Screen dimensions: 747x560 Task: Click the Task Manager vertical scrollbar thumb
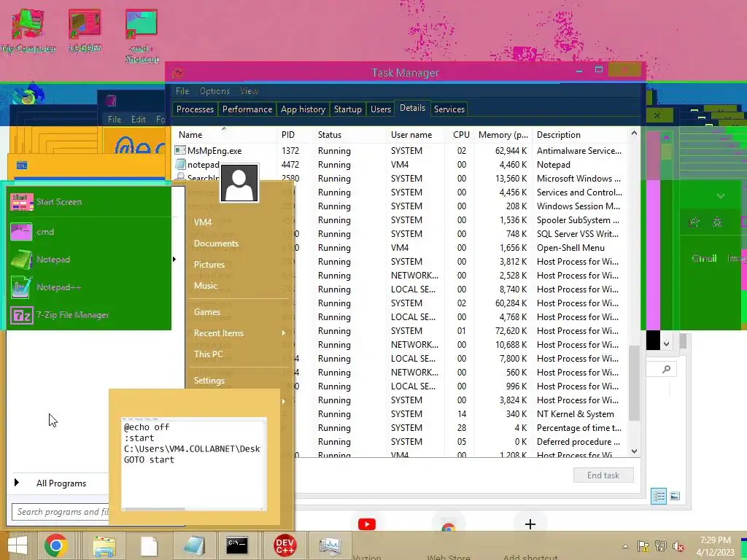pos(634,384)
